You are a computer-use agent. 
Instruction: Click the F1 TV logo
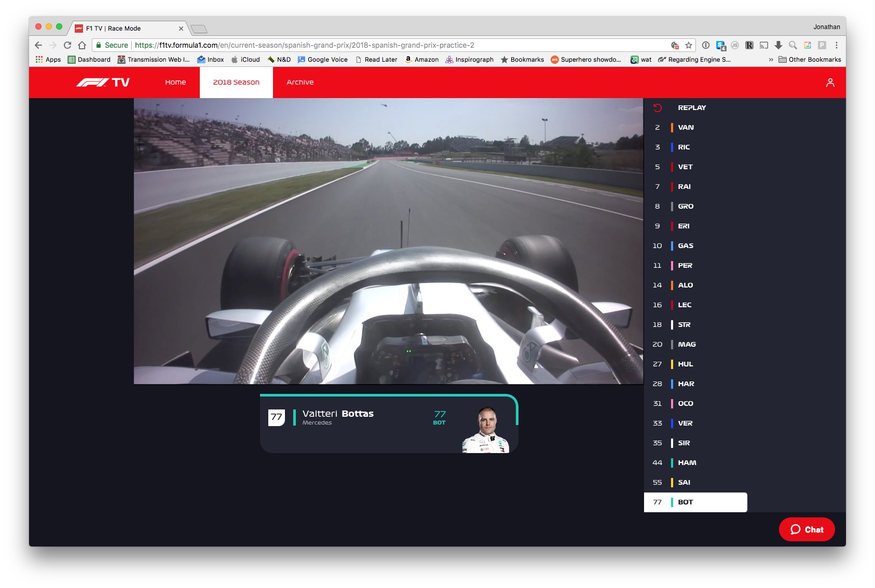tap(103, 83)
